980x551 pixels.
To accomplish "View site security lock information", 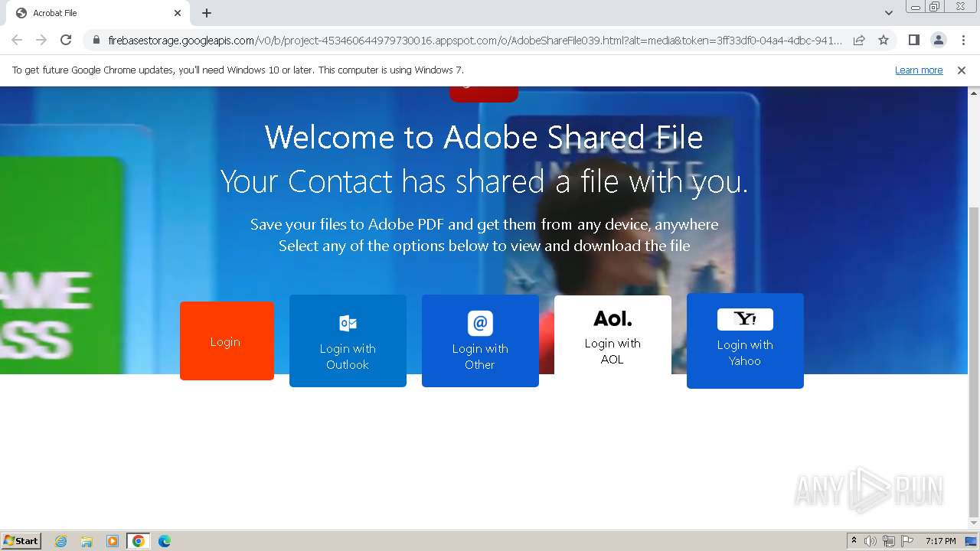I will coord(96,40).
